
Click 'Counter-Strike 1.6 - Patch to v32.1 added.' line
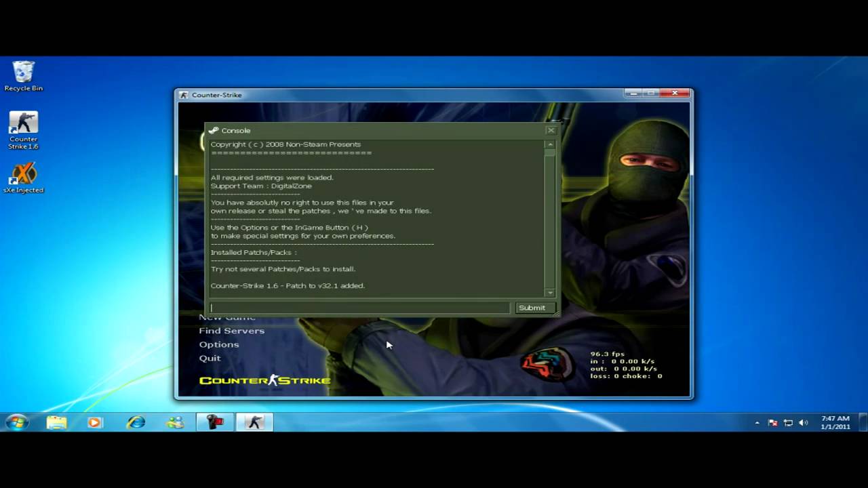point(288,285)
